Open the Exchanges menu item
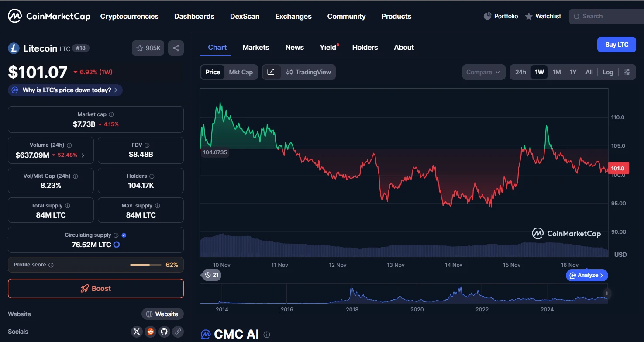 tap(293, 17)
